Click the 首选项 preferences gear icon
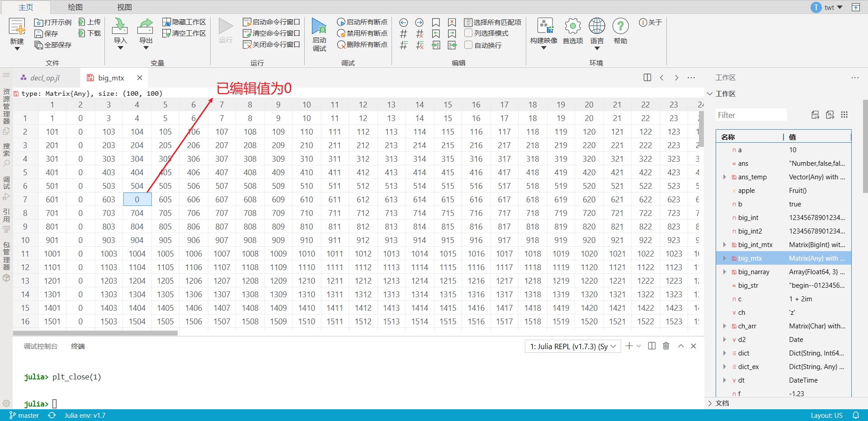The height and width of the screenshot is (421, 868). (x=573, y=26)
